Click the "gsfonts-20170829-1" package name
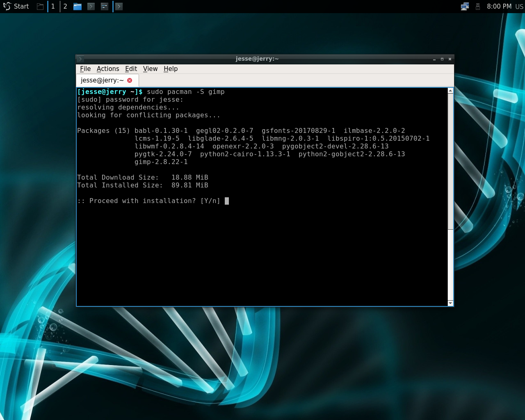 pos(299,131)
